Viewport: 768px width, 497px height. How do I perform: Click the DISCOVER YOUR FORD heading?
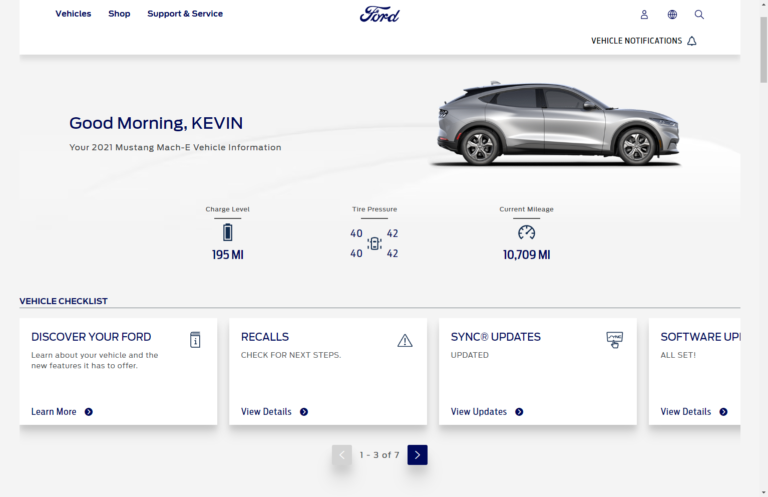coord(91,337)
